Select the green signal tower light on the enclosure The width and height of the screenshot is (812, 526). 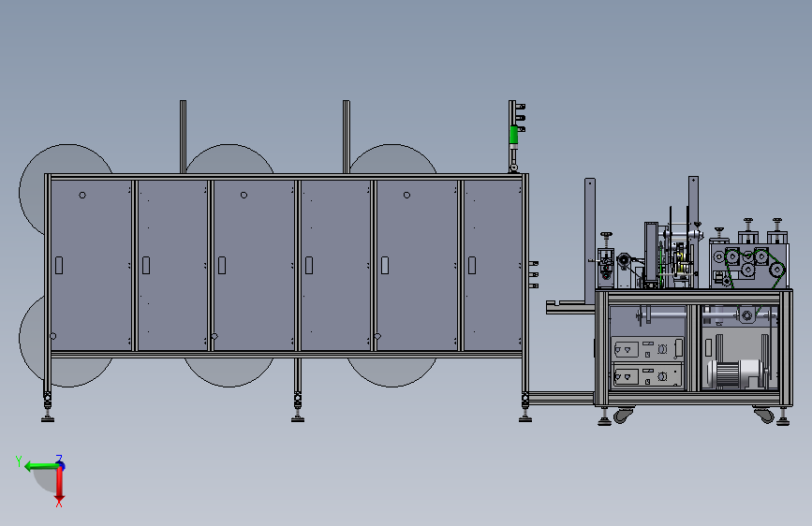pyautogui.click(x=513, y=135)
